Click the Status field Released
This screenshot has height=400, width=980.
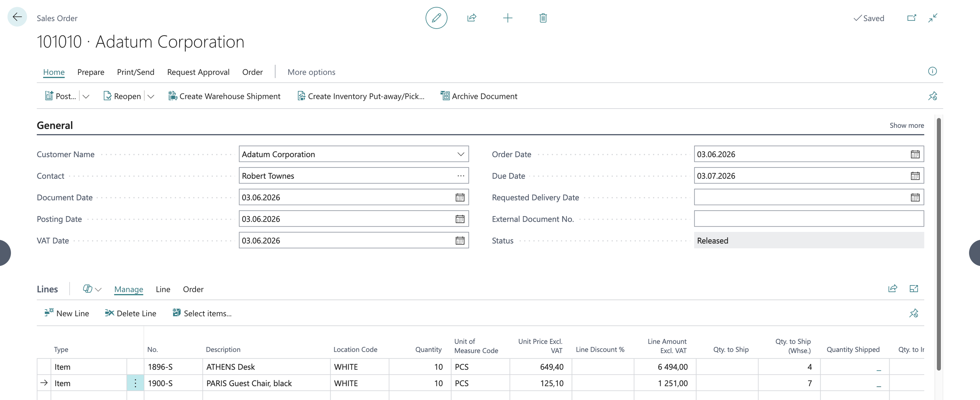coord(809,240)
